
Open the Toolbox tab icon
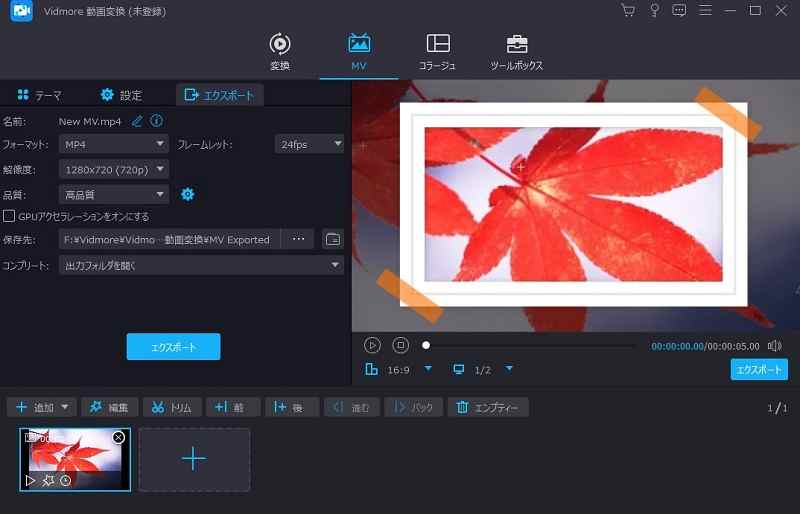[517, 44]
